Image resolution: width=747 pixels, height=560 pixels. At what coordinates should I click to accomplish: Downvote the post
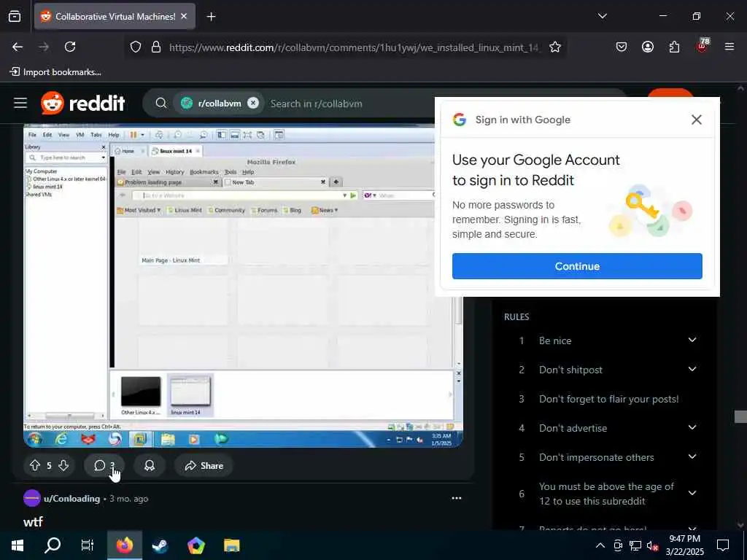pos(63,465)
